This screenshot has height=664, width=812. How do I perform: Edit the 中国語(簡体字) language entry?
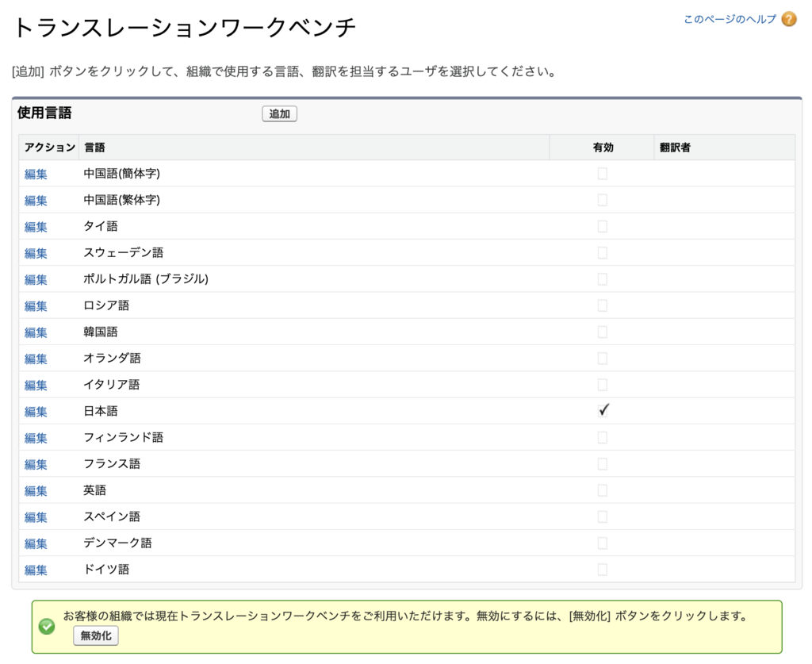(36, 174)
